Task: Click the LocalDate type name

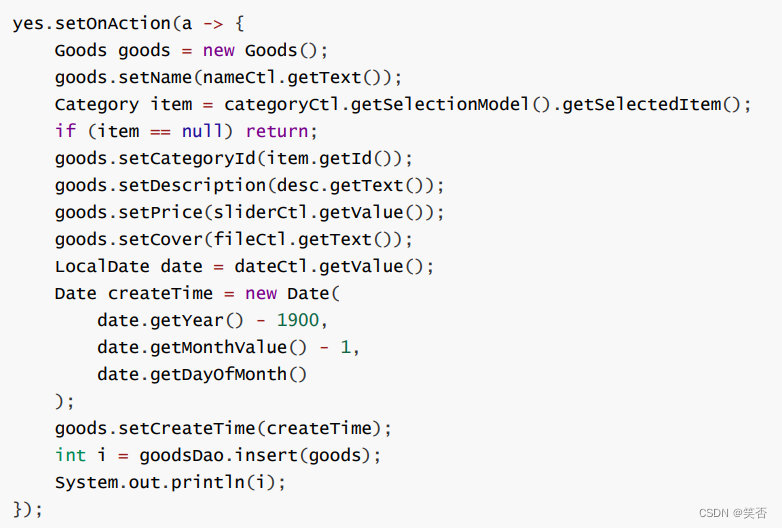Action: pyautogui.click(x=102, y=266)
